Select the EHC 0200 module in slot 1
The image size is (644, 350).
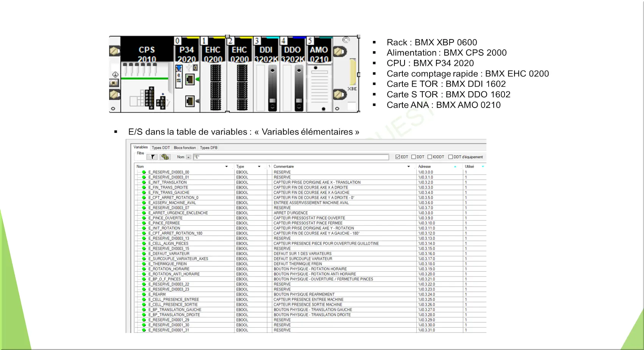pos(213,74)
